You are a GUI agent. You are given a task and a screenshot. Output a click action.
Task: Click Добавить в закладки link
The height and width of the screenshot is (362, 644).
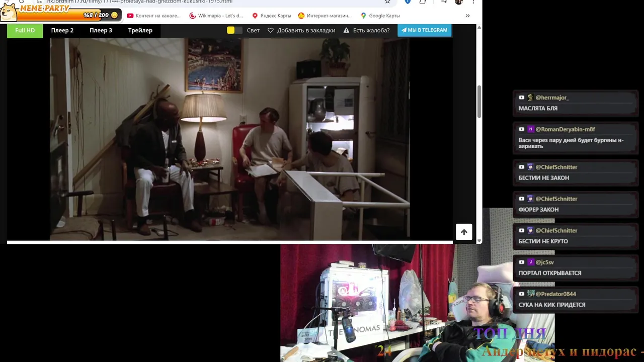pos(306,30)
